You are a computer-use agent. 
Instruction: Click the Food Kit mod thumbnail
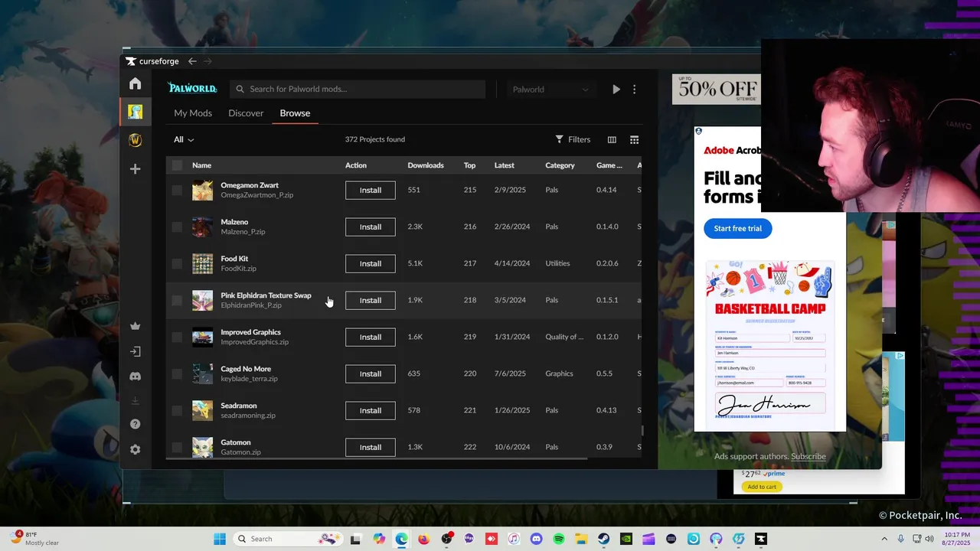202,263
